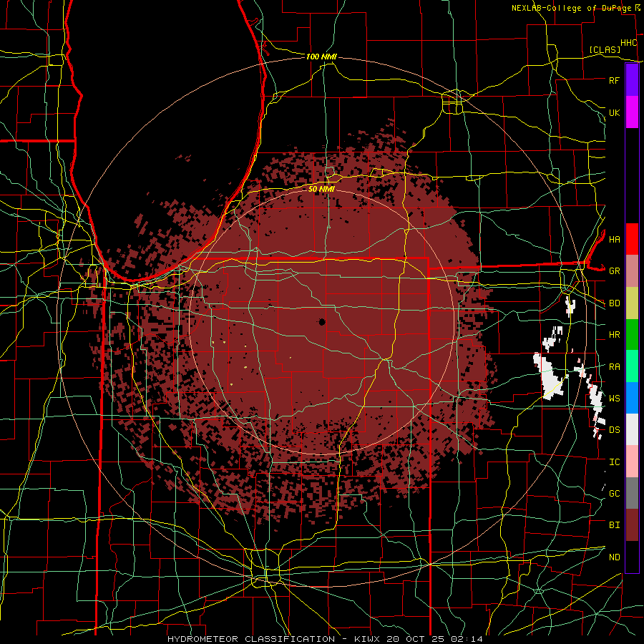Click the red HA color swatch in legend

pyautogui.click(x=632, y=239)
